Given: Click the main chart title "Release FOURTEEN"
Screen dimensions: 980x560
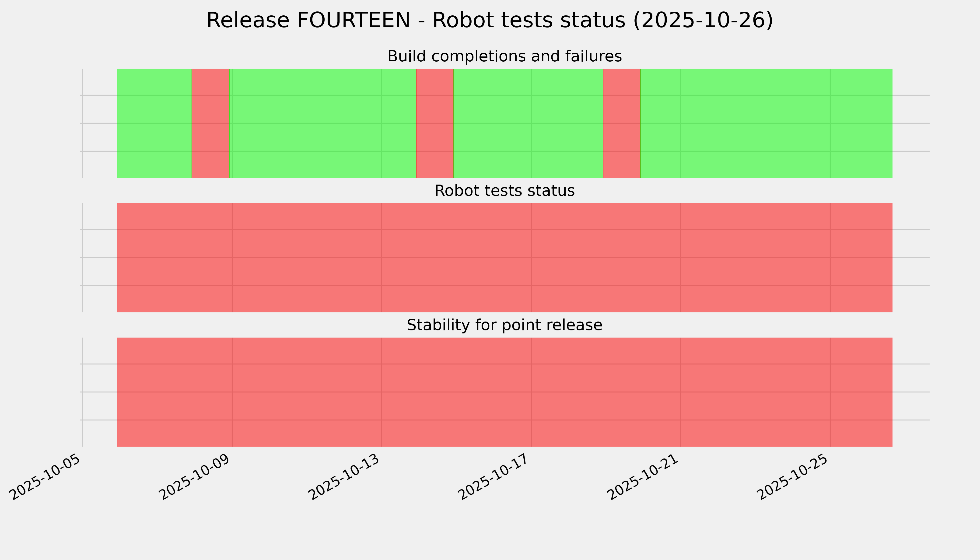Looking at the screenshot, I should pyautogui.click(x=489, y=20).
